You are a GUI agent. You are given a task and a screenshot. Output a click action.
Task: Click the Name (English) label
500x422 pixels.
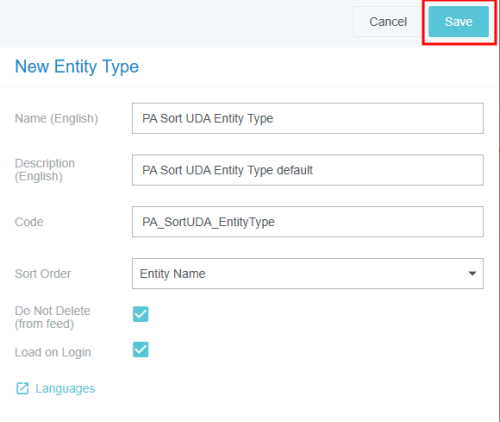coord(56,119)
